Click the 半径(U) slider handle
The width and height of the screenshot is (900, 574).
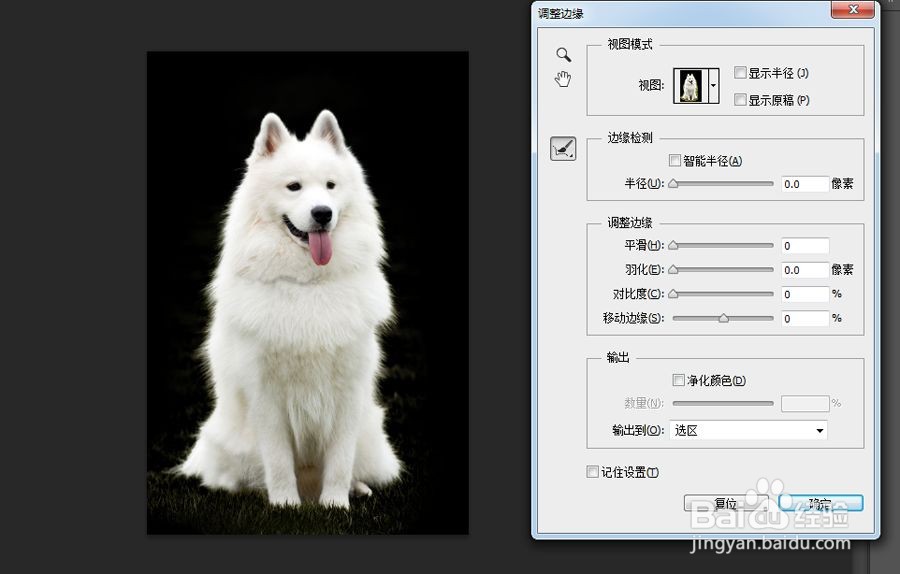(x=673, y=184)
